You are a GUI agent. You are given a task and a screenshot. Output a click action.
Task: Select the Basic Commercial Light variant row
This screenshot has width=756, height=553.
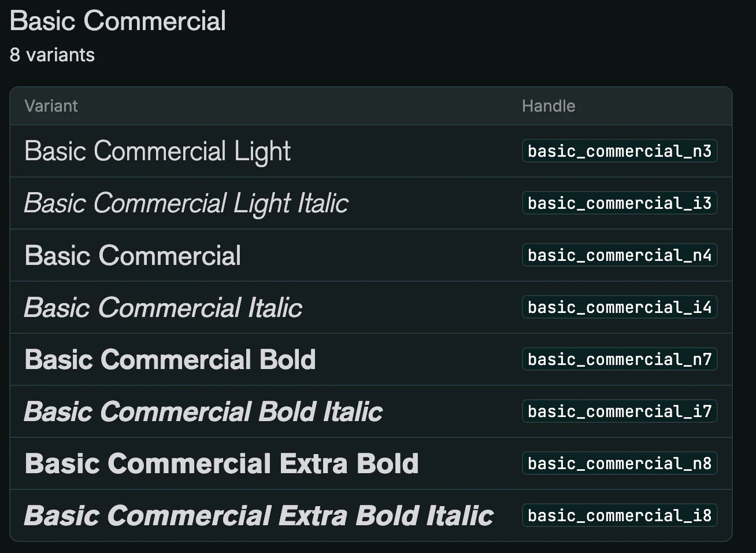point(157,151)
